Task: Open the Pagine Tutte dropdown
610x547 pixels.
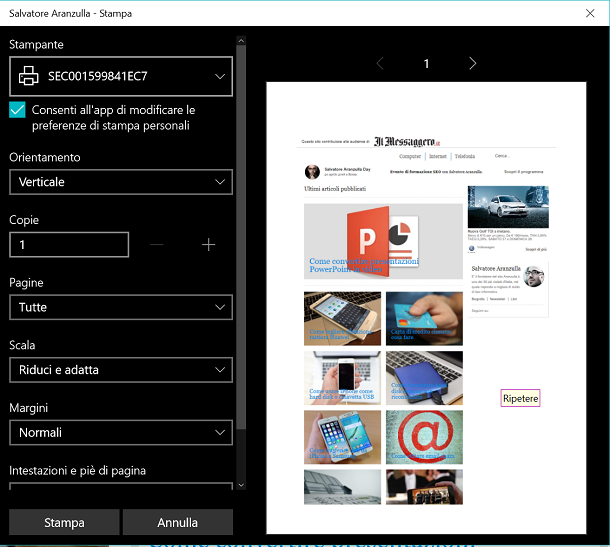Action: [120, 307]
